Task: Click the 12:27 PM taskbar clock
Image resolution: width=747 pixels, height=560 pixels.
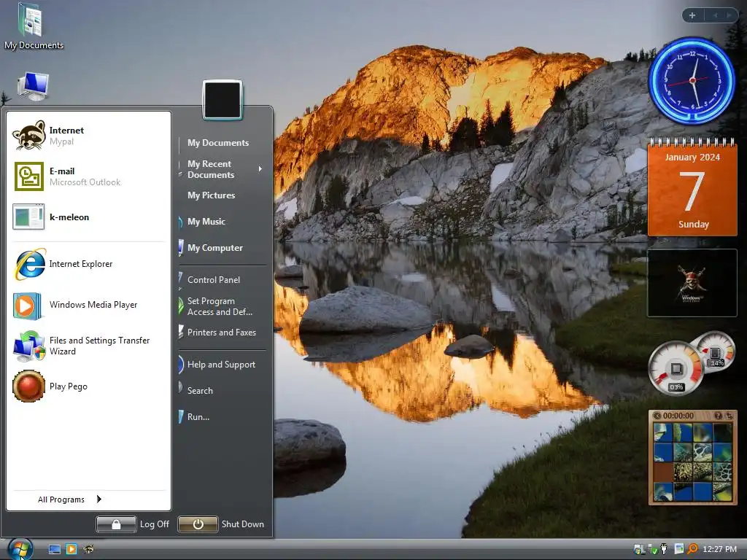Action: coord(720,550)
